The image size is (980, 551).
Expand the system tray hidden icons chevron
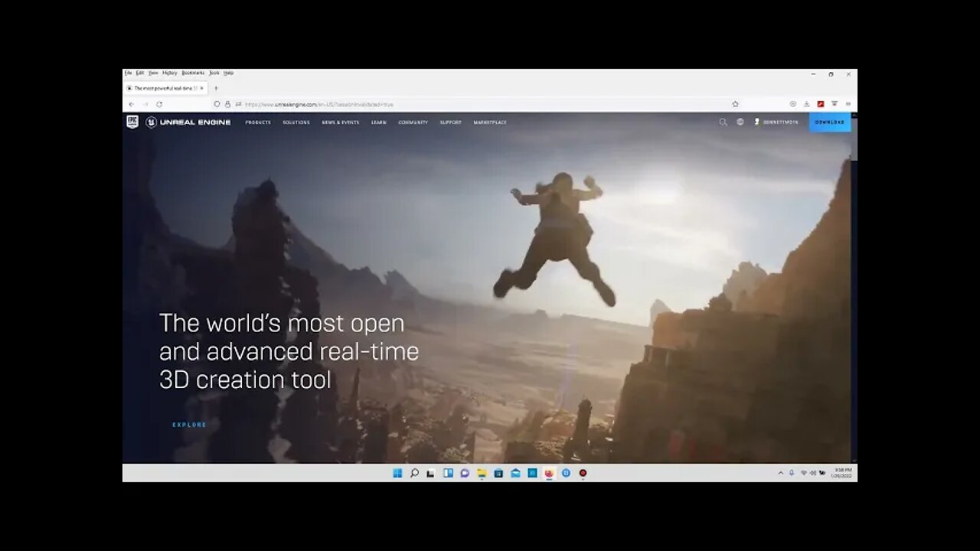(x=781, y=473)
